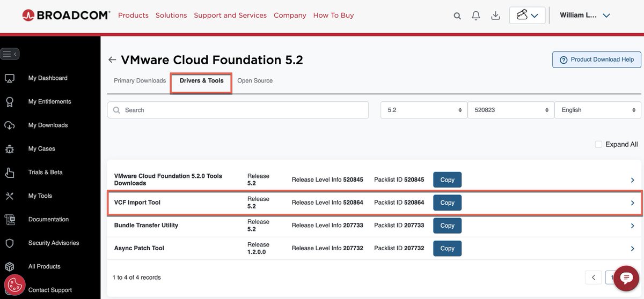Open My Dashboard link in sidebar
Viewport: 644px width, 299px height.
pos(48,78)
